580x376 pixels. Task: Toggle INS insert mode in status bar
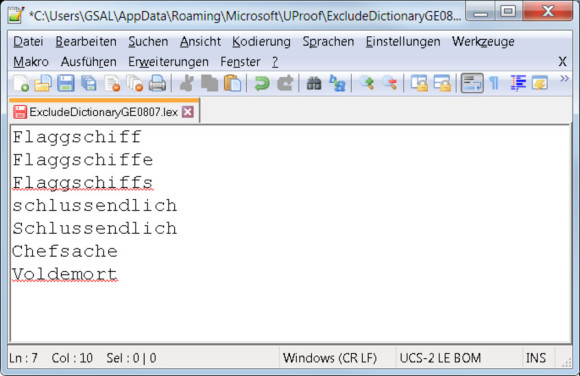pyautogui.click(x=536, y=358)
